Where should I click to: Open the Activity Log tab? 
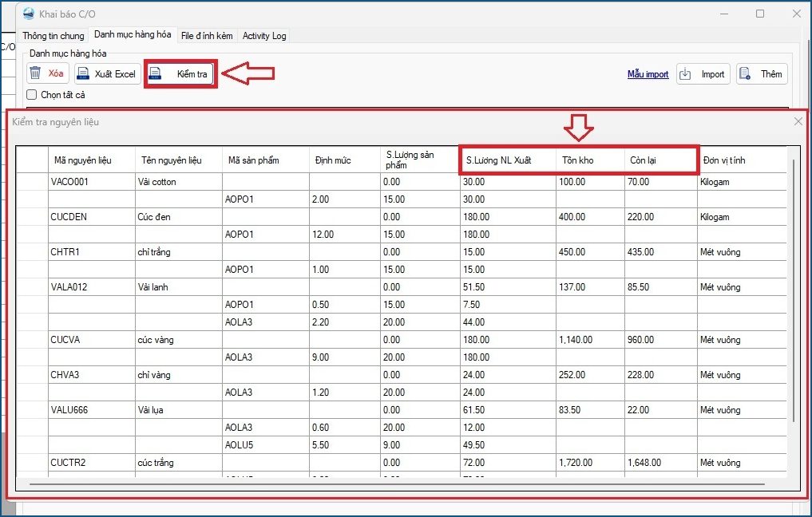[264, 36]
